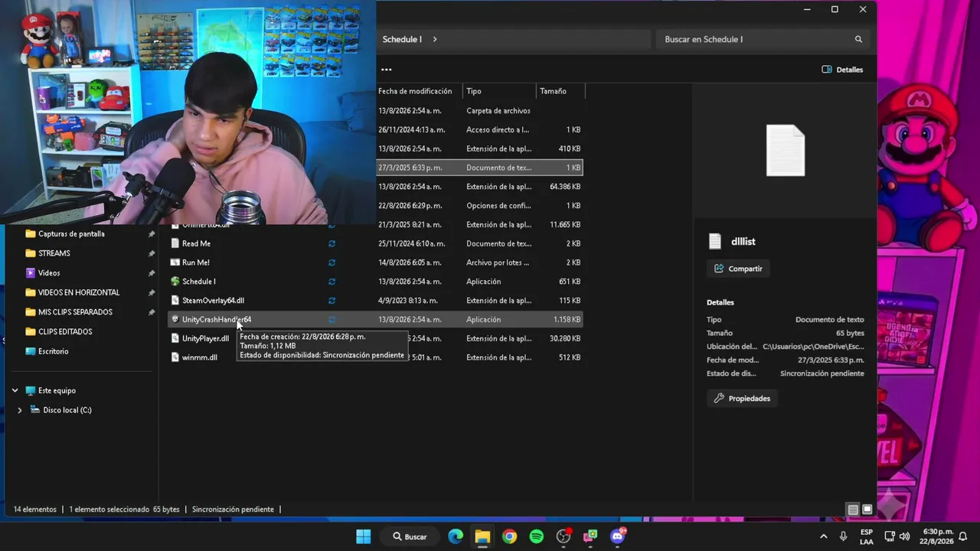Open the clock and date flyout
Screen dimensions: 980x551
click(938, 536)
